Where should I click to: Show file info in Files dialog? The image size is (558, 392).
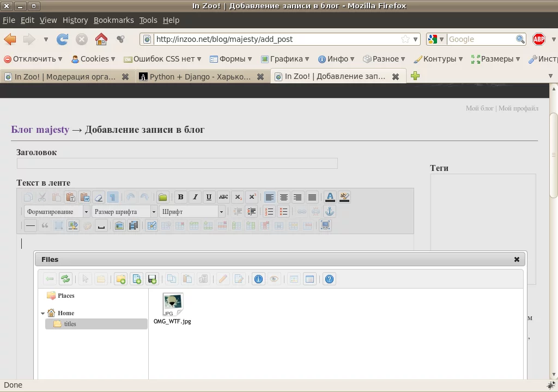point(258,279)
